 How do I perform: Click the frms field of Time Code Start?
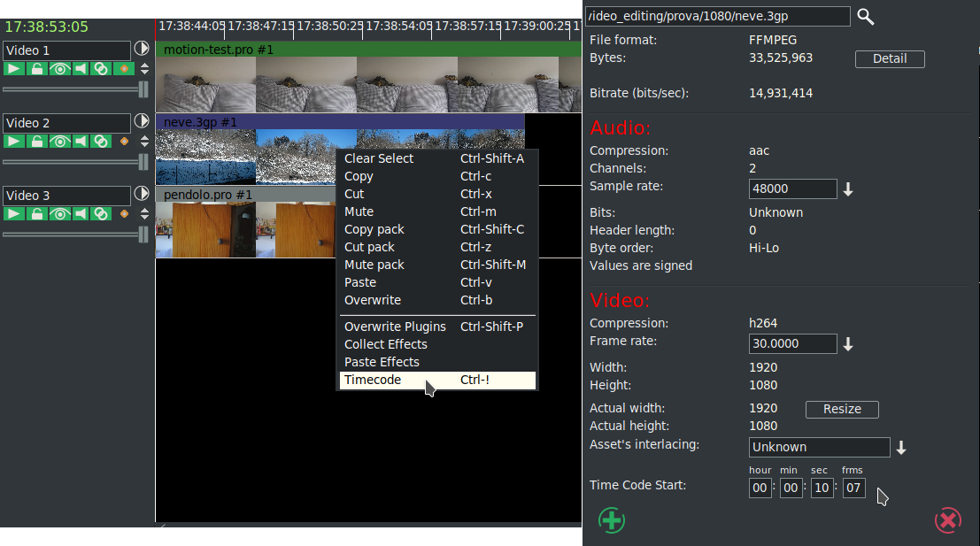point(853,488)
